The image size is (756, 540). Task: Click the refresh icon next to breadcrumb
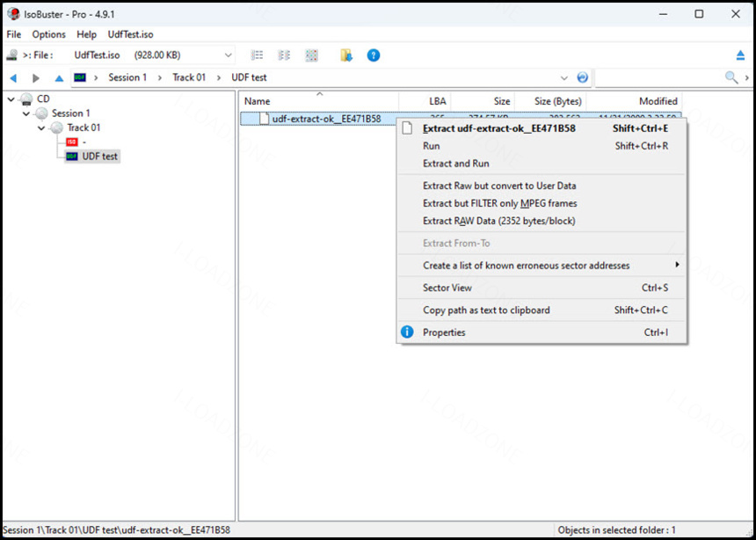coord(583,77)
